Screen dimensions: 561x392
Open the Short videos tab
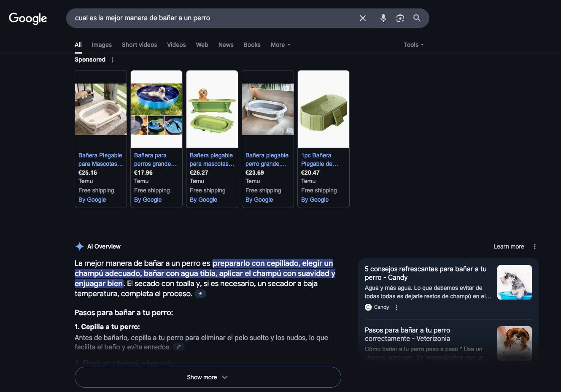point(139,45)
